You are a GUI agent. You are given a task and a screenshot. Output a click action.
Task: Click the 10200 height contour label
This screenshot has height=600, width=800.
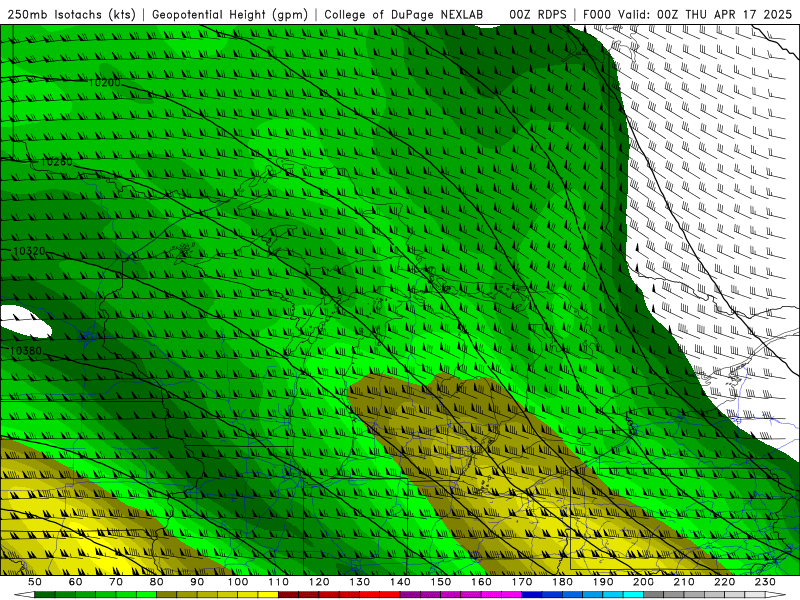click(105, 83)
